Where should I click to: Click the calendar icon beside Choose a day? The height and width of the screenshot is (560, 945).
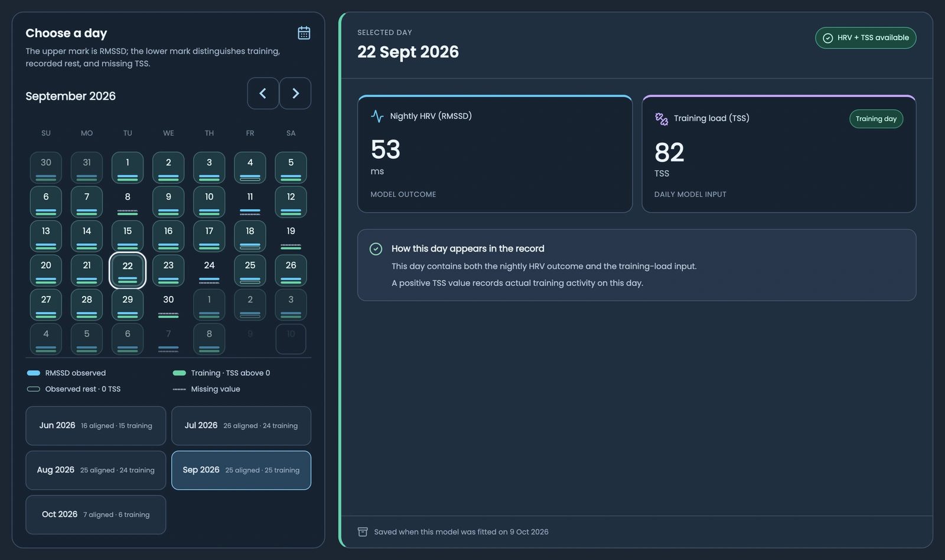[x=304, y=33]
